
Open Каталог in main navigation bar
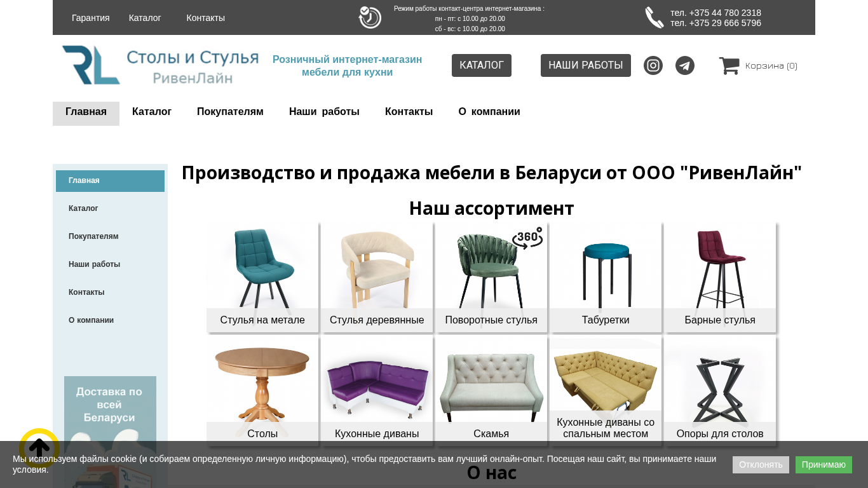tap(152, 112)
